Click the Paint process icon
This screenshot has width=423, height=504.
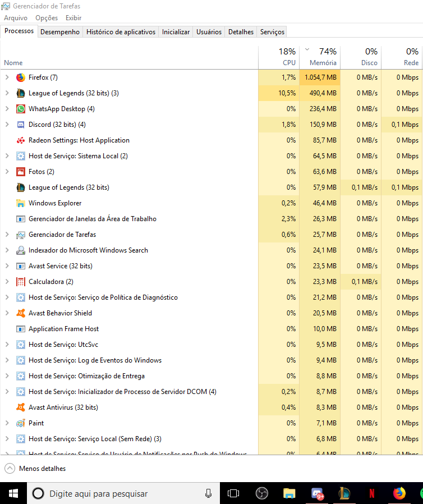pos(21,423)
